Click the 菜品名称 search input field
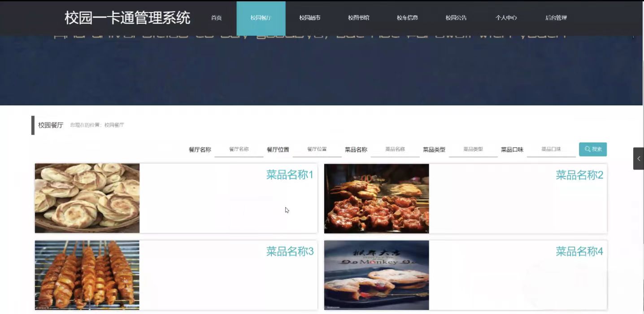Viewport: 644px width, 314px height. (395, 149)
